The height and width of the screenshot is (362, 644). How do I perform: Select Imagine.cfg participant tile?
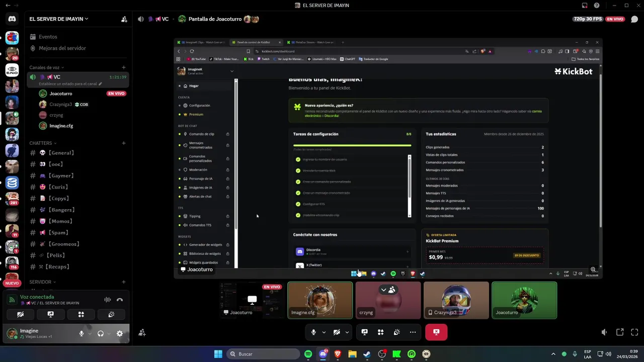[x=320, y=300]
